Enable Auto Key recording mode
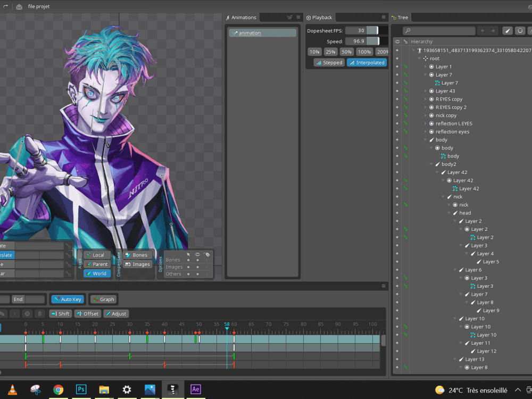 (x=67, y=299)
